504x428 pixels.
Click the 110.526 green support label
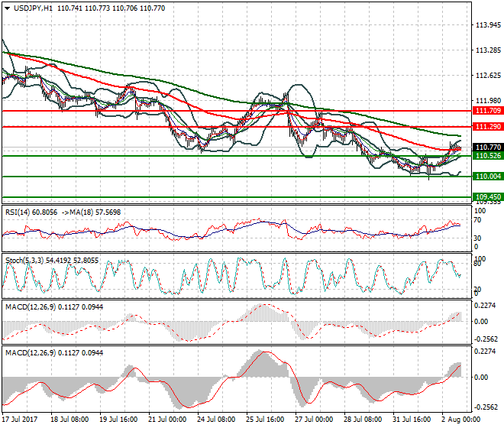click(x=488, y=156)
